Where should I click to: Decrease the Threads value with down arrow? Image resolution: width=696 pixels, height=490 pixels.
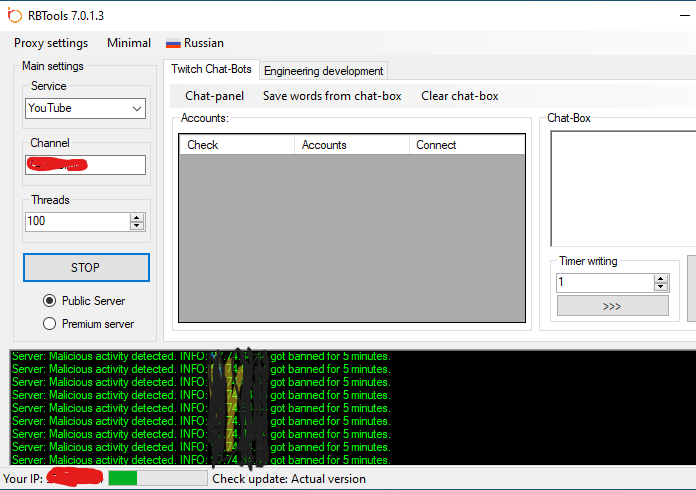[x=137, y=226]
